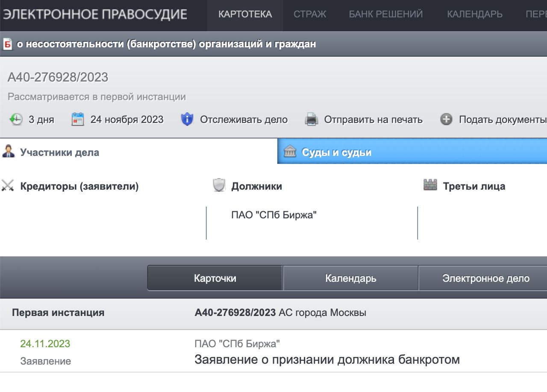Click the 24.11.2023 filing date
Screen dimensions: 547x392
45,344
